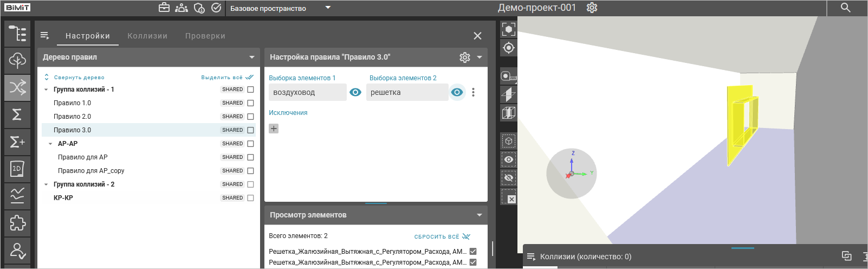The height and width of the screenshot is (269, 868).
Task: Switch to the Коллизии tab
Action: [147, 36]
